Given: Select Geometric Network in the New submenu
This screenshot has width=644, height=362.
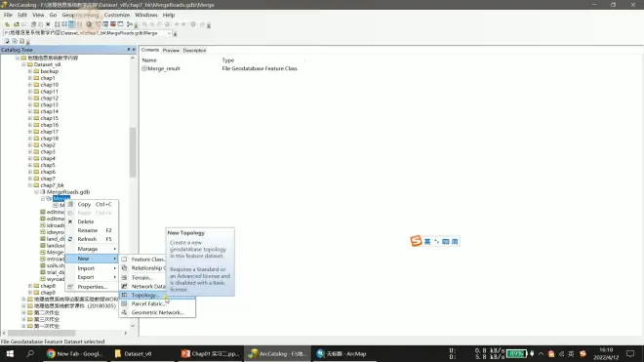Looking at the screenshot, I should click(x=157, y=312).
